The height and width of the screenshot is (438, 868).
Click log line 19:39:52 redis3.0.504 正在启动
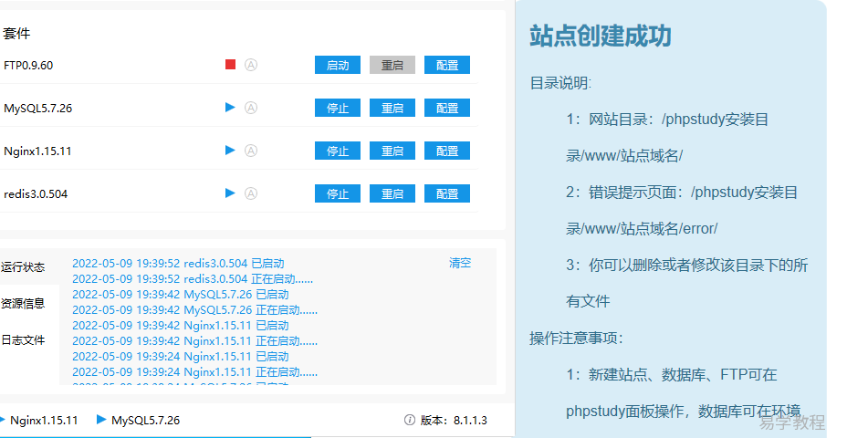pos(193,278)
